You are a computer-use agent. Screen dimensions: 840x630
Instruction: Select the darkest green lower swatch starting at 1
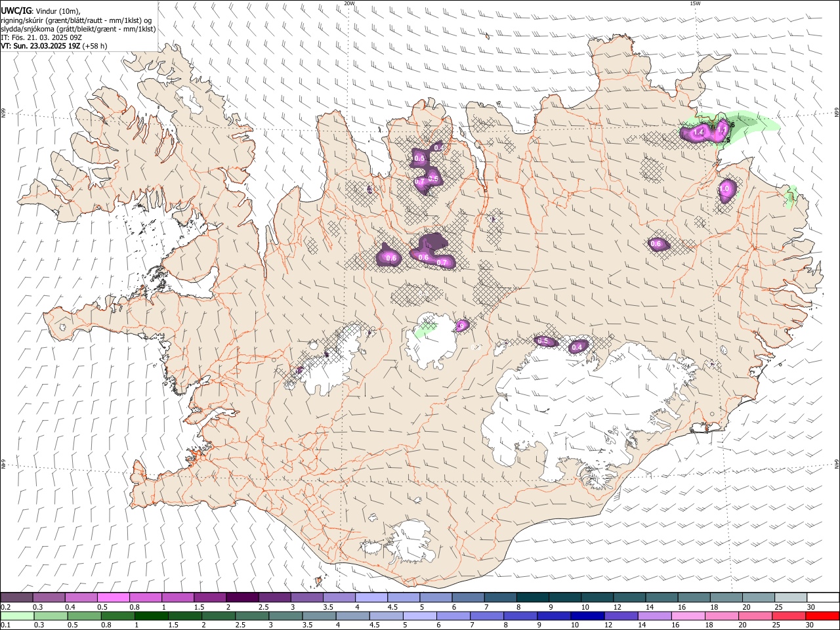coord(151,616)
